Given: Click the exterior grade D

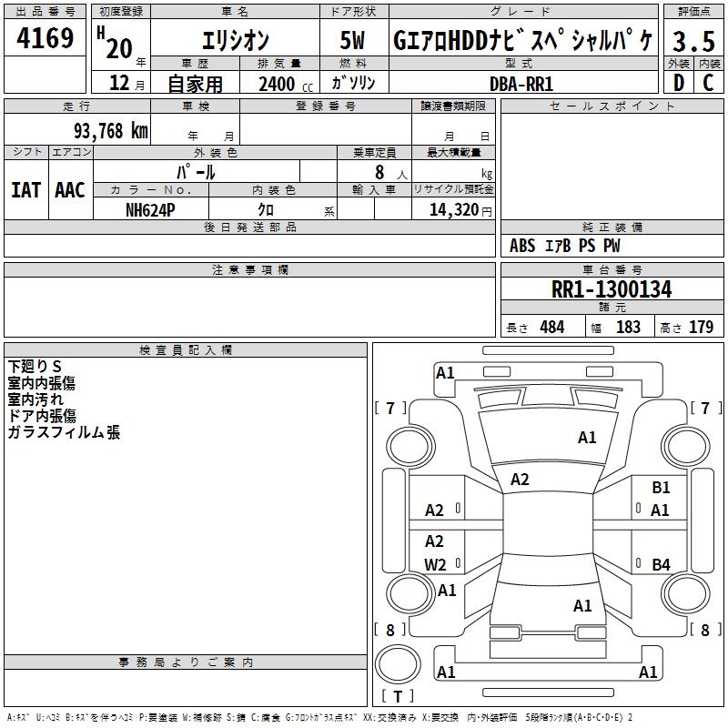Looking at the screenshot, I should [679, 83].
